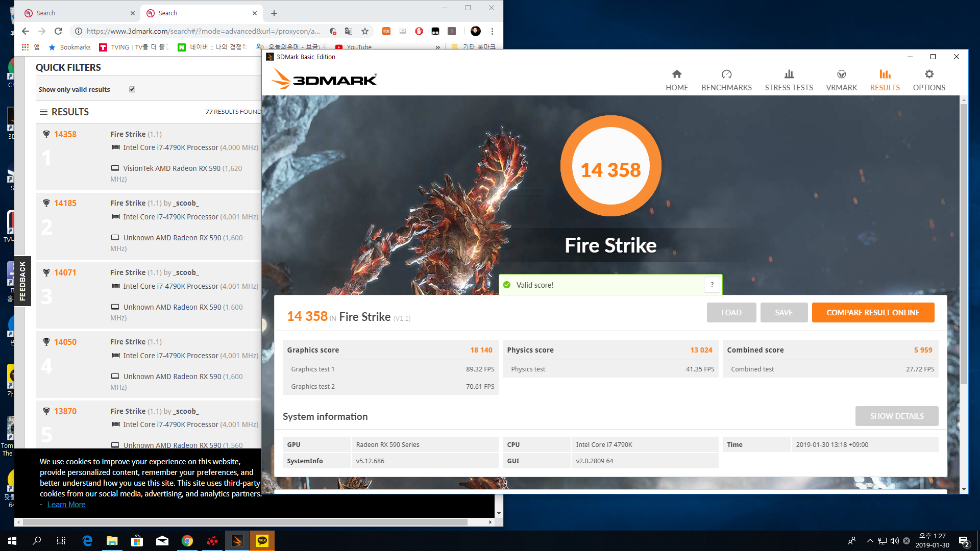Click the red Opera-style extension icon

(x=419, y=31)
